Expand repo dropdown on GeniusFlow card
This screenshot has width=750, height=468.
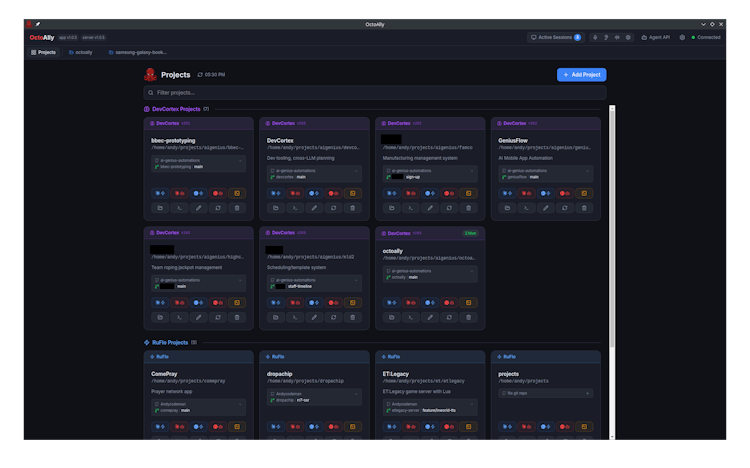coord(586,171)
